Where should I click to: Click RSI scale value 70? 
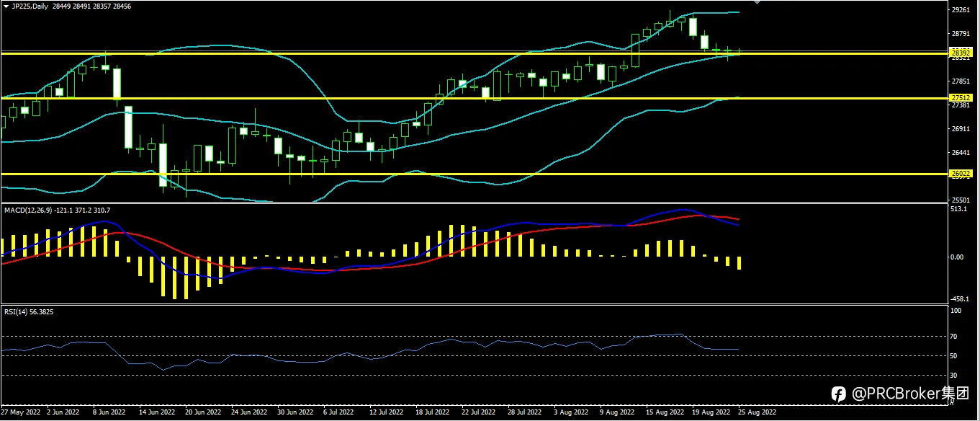[955, 337]
